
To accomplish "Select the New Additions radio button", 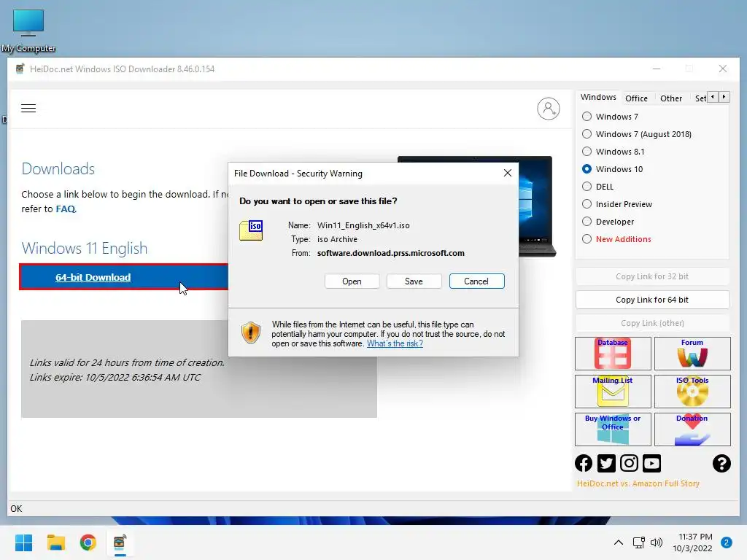I will point(587,239).
